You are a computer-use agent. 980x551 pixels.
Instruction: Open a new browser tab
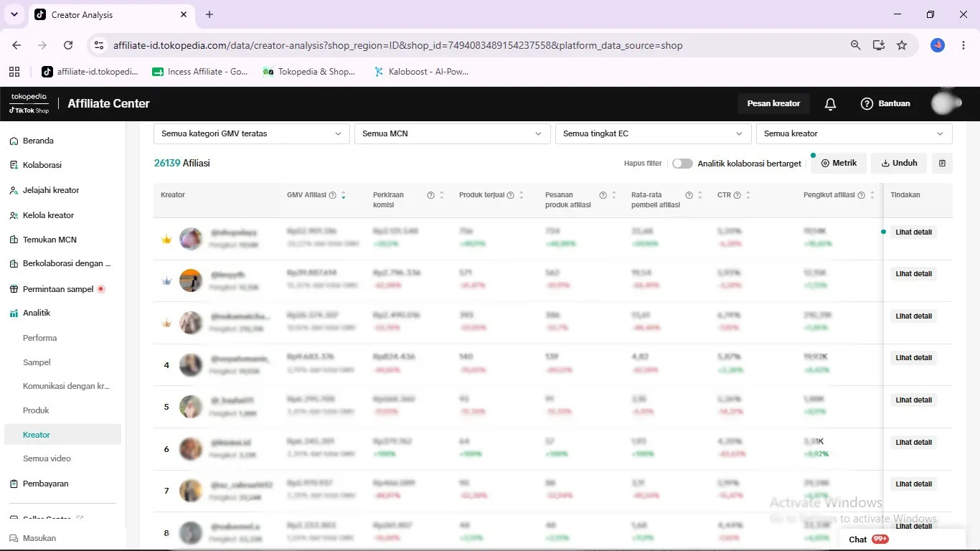click(209, 14)
